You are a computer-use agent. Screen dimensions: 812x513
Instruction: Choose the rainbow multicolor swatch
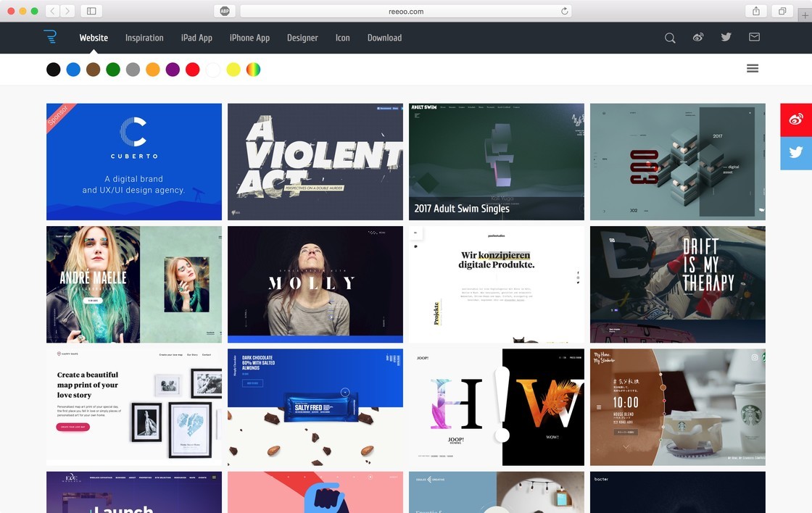253,70
